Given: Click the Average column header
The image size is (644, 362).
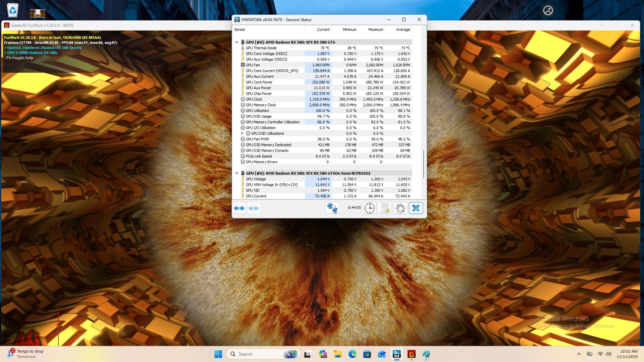Looking at the screenshot, I should pyautogui.click(x=399, y=29).
